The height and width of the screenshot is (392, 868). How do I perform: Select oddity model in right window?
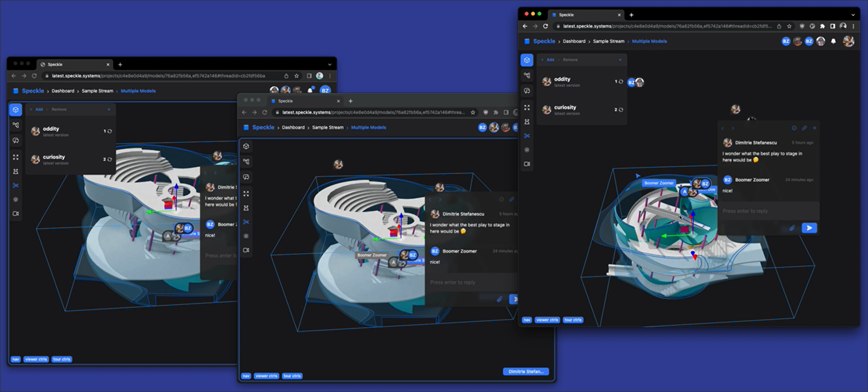tap(582, 82)
